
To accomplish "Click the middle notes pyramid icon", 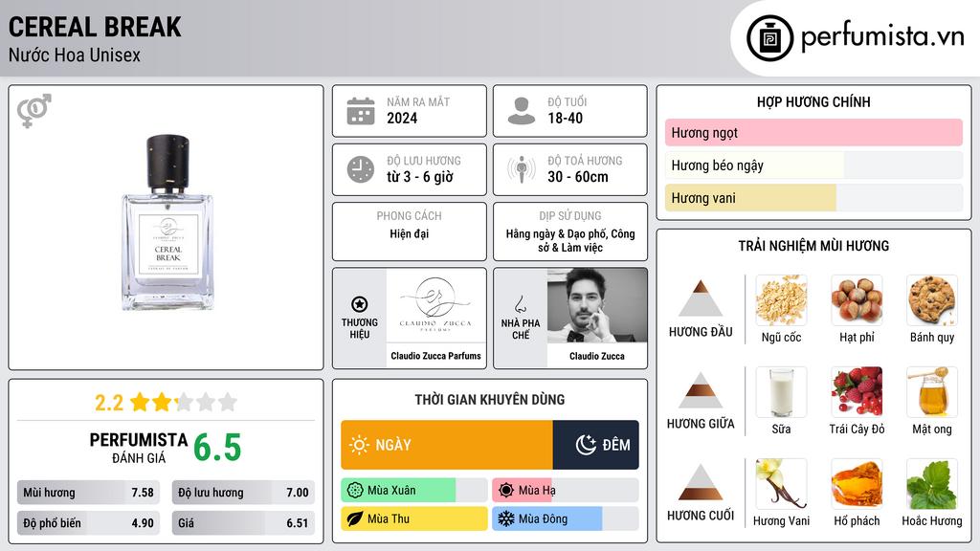I will (701, 390).
